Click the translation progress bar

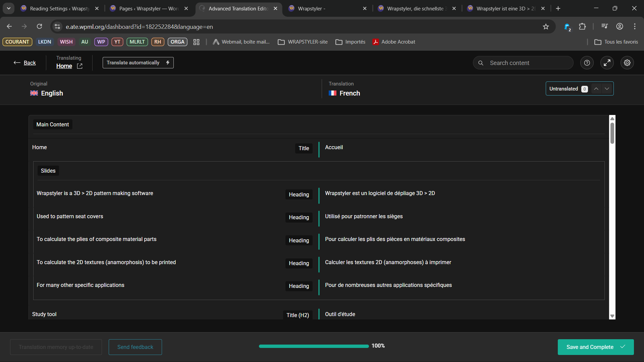click(314, 346)
